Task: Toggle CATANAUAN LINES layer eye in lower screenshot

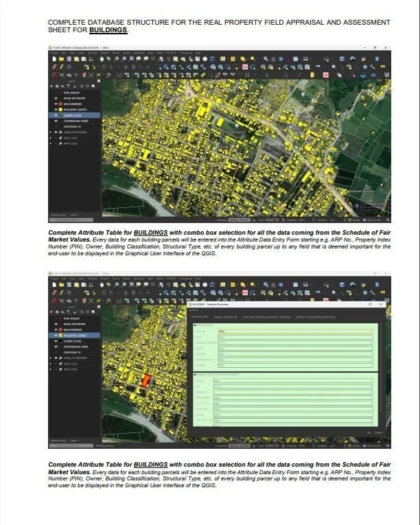Action: [56, 347]
